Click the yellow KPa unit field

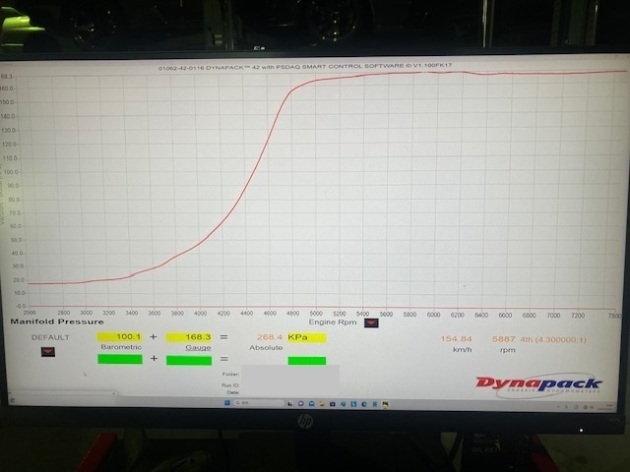(x=306, y=338)
